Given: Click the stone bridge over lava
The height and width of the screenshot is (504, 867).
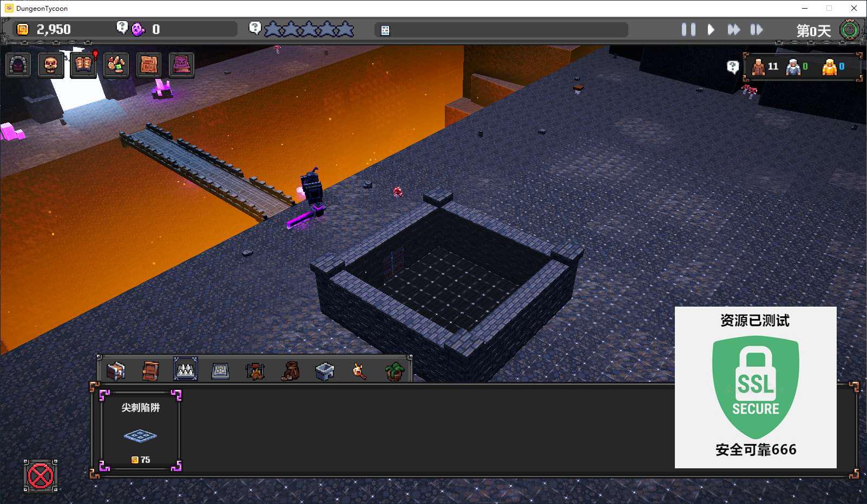Looking at the screenshot, I should 207,171.
